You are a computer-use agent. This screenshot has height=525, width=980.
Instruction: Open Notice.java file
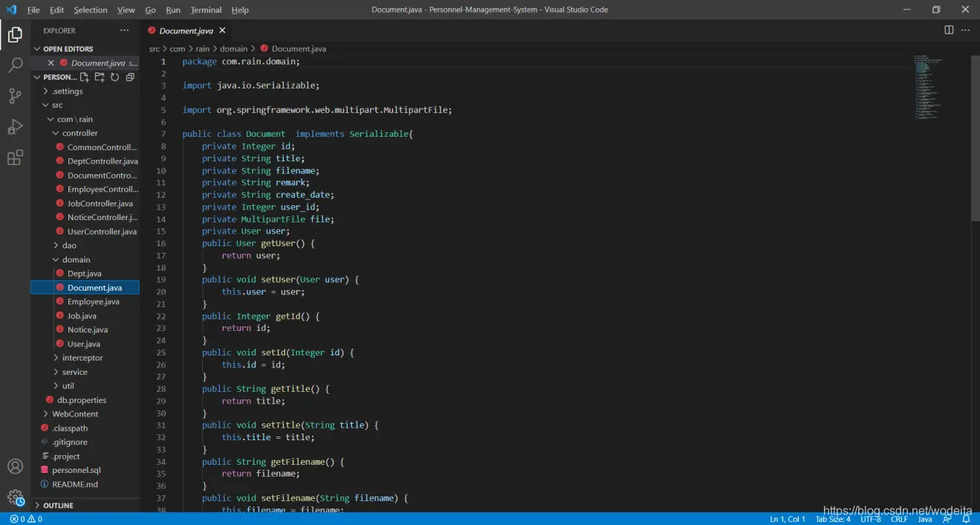point(85,329)
